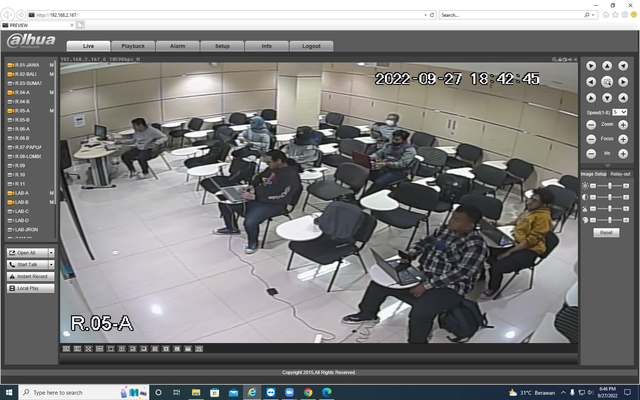This screenshot has width=640, height=400.
Task: Click the Zoom minus button
Action: [591, 125]
